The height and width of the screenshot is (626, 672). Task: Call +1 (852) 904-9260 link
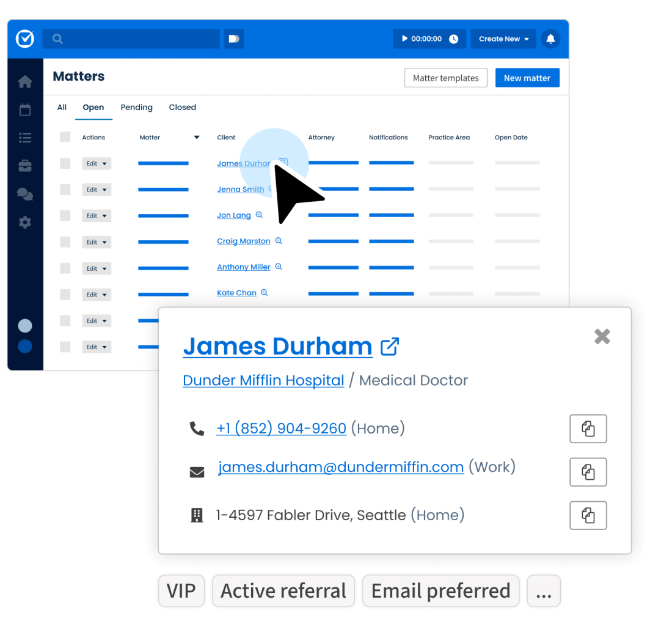pyautogui.click(x=281, y=429)
